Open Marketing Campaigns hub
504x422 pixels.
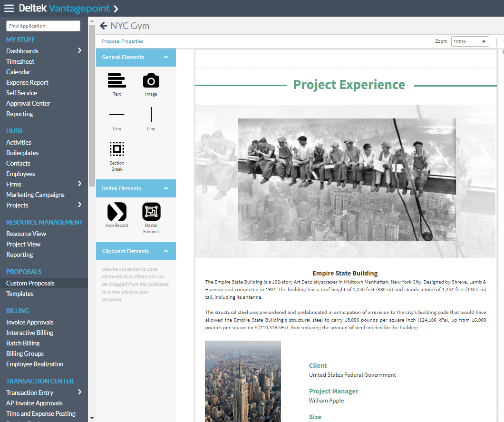pos(35,195)
